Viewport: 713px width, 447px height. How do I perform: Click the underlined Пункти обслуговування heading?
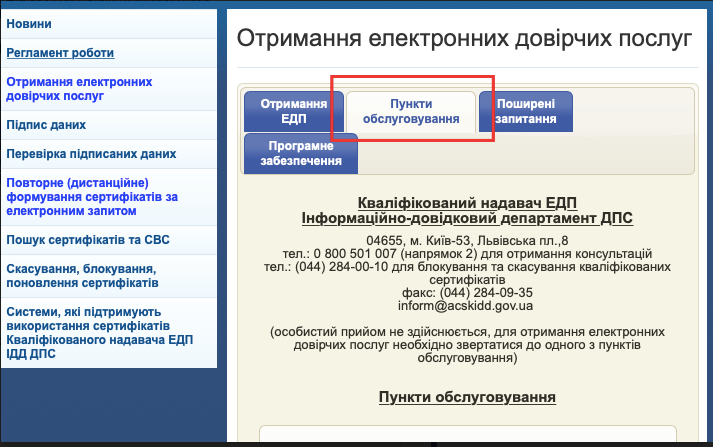[467, 397]
